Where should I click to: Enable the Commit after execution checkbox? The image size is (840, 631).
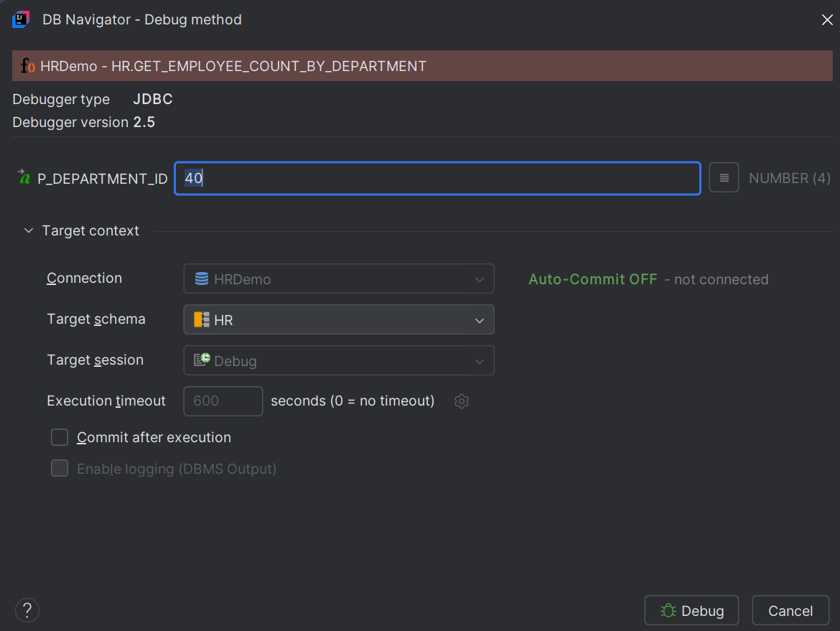(59, 436)
